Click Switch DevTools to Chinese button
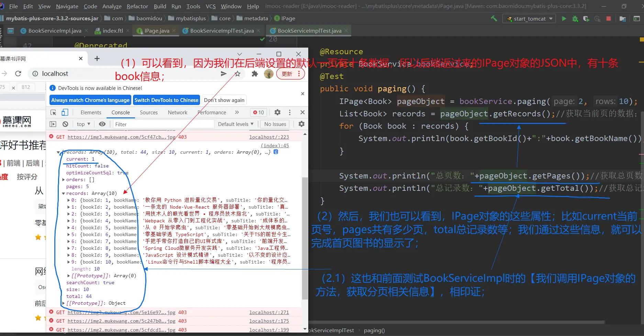This screenshot has width=644, height=336. coord(166,100)
